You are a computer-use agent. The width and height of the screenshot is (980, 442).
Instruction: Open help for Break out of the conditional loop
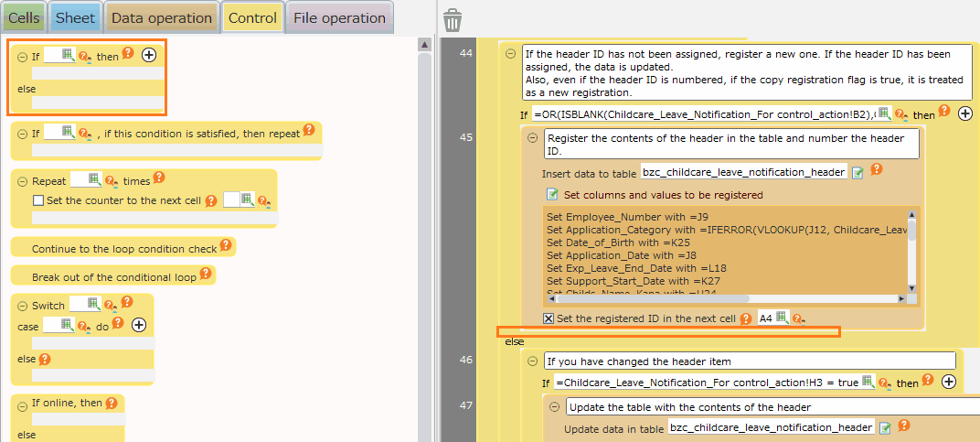point(206,274)
